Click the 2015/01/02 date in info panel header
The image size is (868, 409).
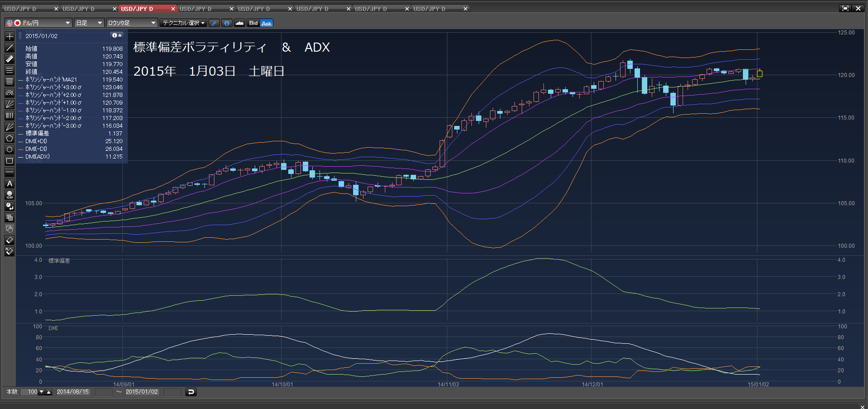(x=41, y=36)
